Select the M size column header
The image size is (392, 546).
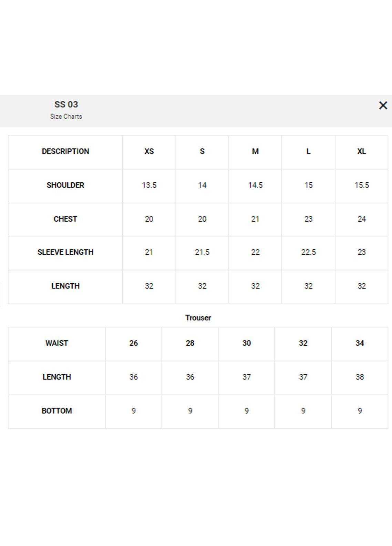coord(255,151)
